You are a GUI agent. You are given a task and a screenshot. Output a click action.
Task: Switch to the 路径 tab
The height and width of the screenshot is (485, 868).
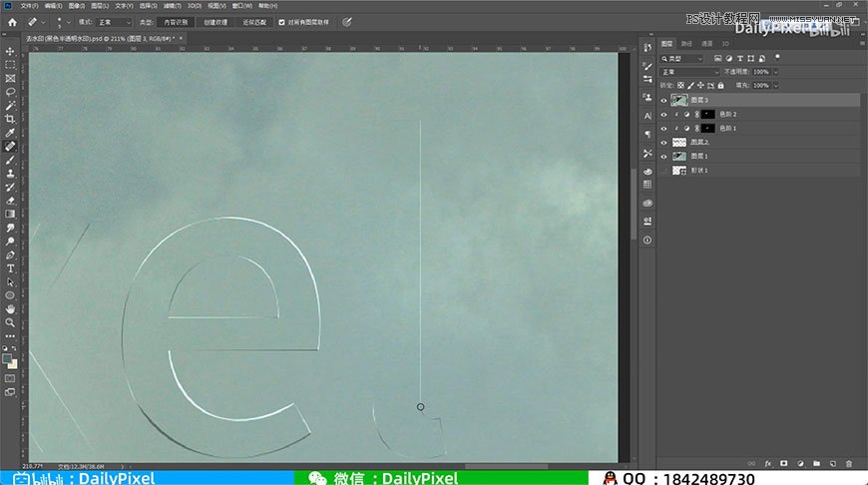tap(686, 43)
